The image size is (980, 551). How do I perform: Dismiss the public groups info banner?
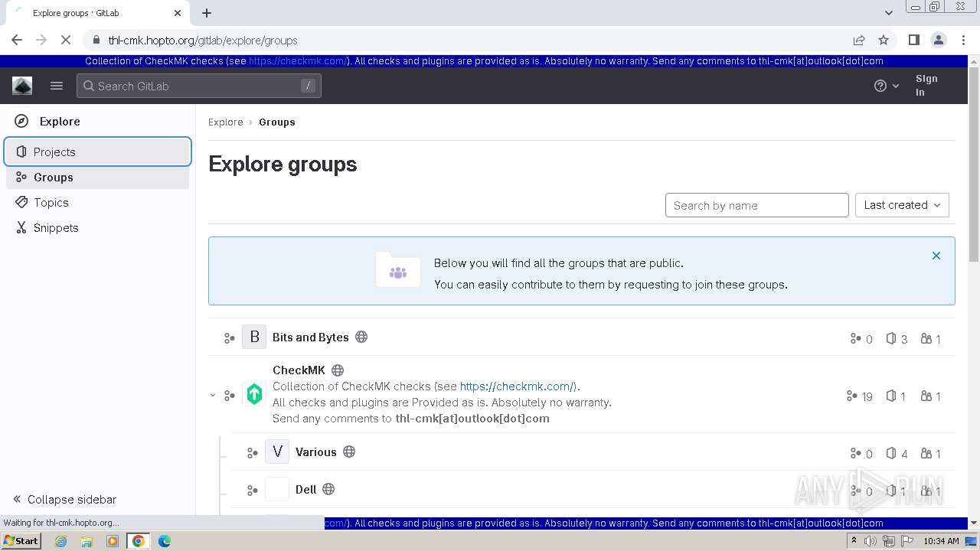pyautogui.click(x=936, y=256)
